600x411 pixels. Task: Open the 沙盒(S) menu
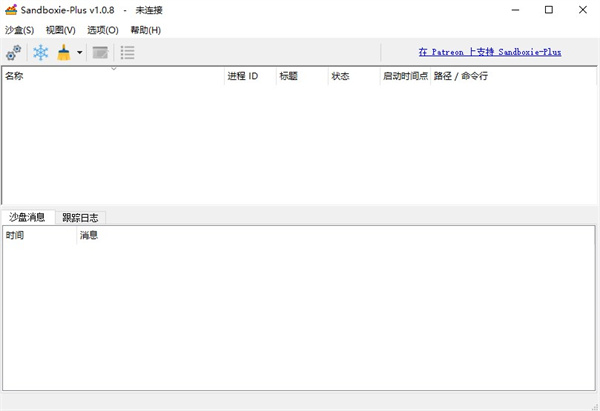tap(19, 30)
